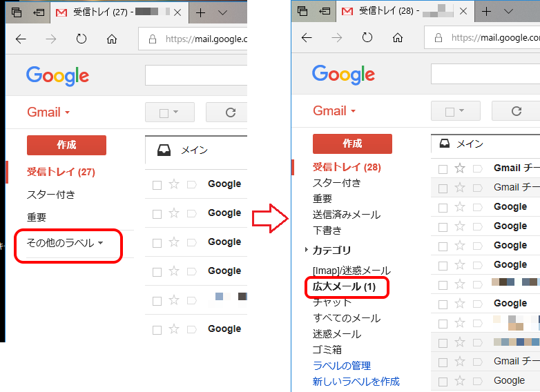Check last Gmail チーム mail in right window
This screenshot has width=540, height=392.
pyautogui.click(x=443, y=362)
